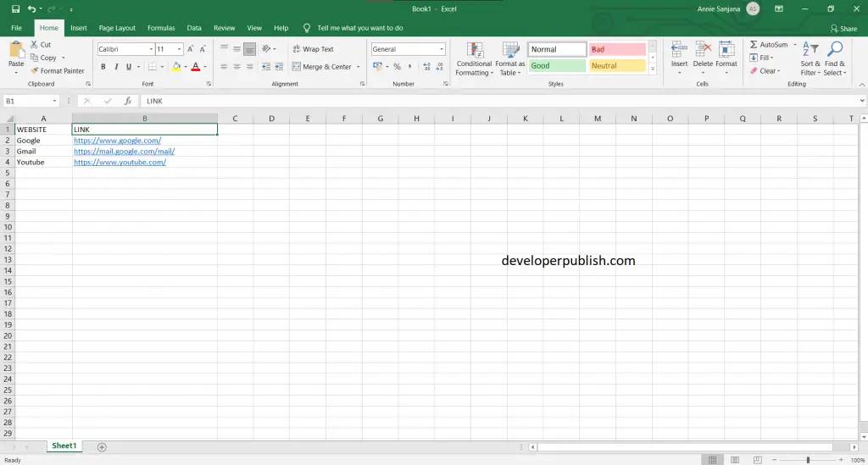The image size is (868, 465).
Task: Switch to the Formulas tab
Action: point(161,28)
